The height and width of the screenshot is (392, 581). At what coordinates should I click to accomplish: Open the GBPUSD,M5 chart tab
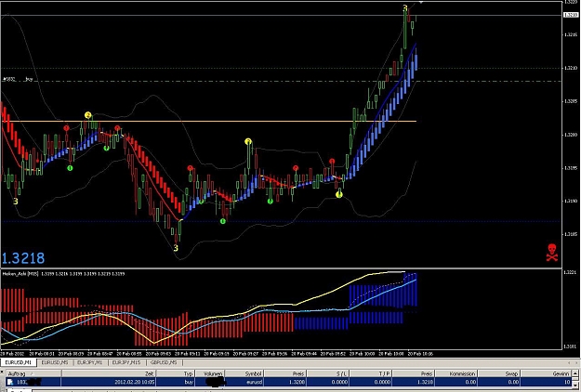coord(164,362)
